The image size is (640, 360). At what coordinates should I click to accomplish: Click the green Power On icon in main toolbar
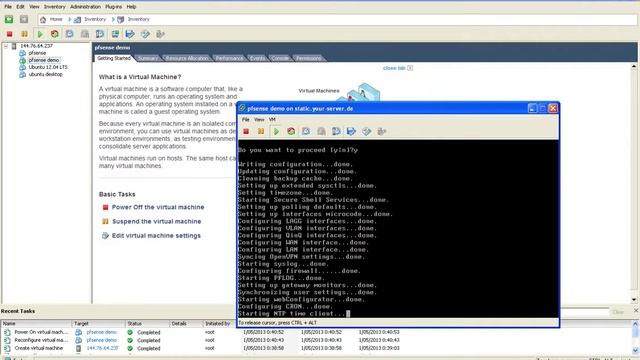[40, 34]
